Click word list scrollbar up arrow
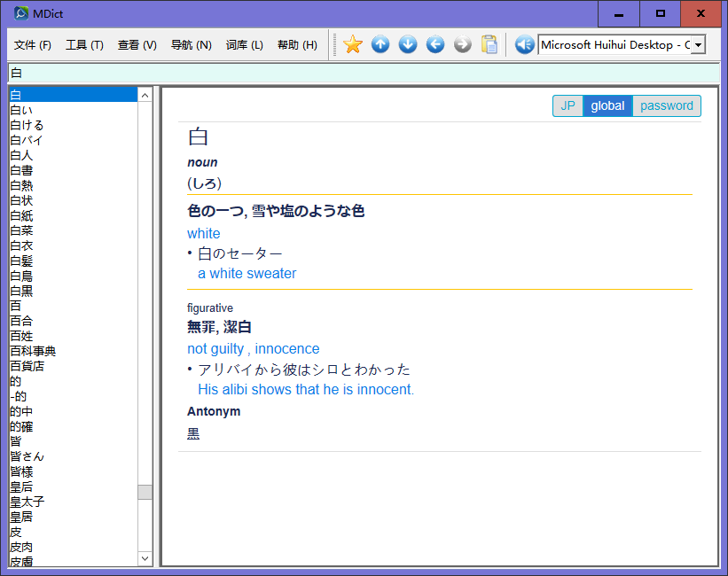This screenshot has width=728, height=576. coord(145,94)
